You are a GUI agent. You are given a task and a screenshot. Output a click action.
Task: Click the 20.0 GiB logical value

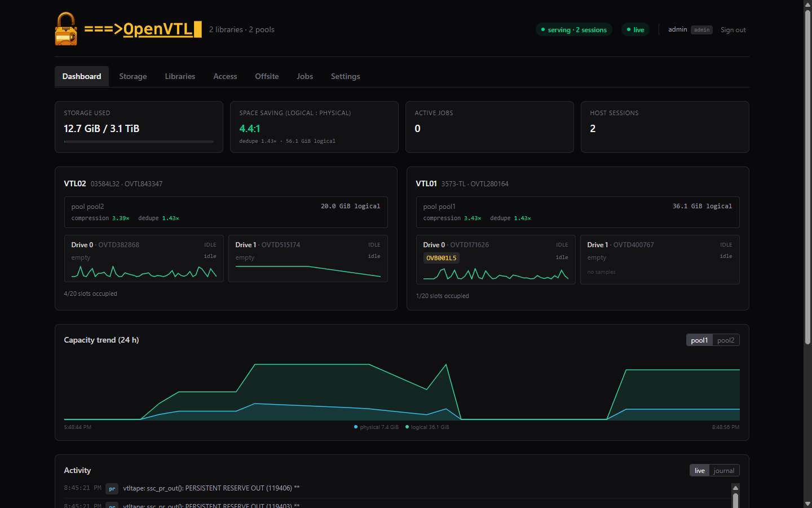(350, 207)
